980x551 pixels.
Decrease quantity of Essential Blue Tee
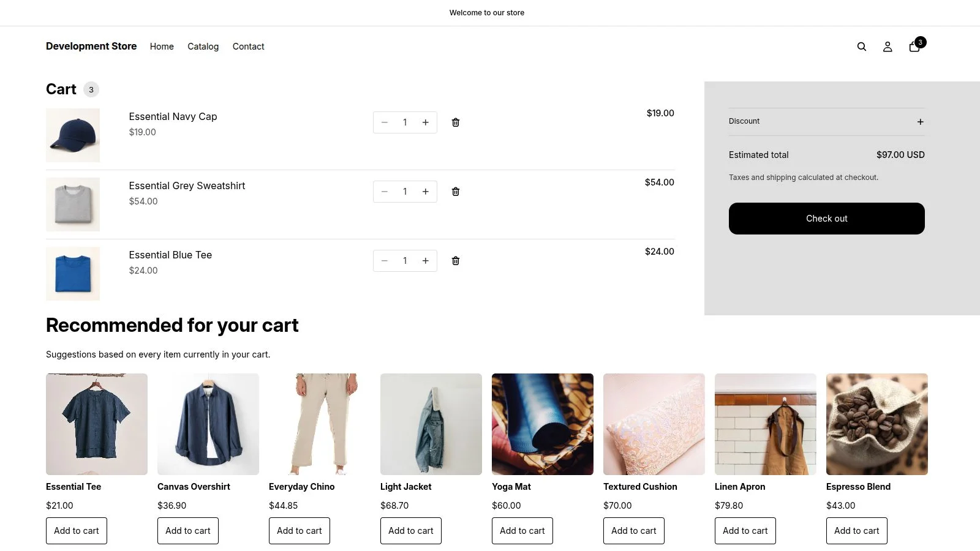(x=385, y=261)
